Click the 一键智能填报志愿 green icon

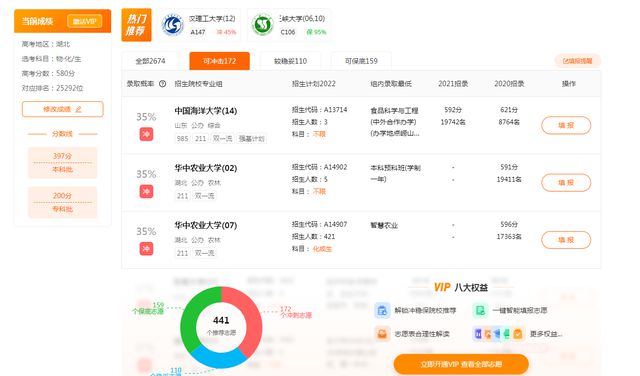[x=480, y=310]
